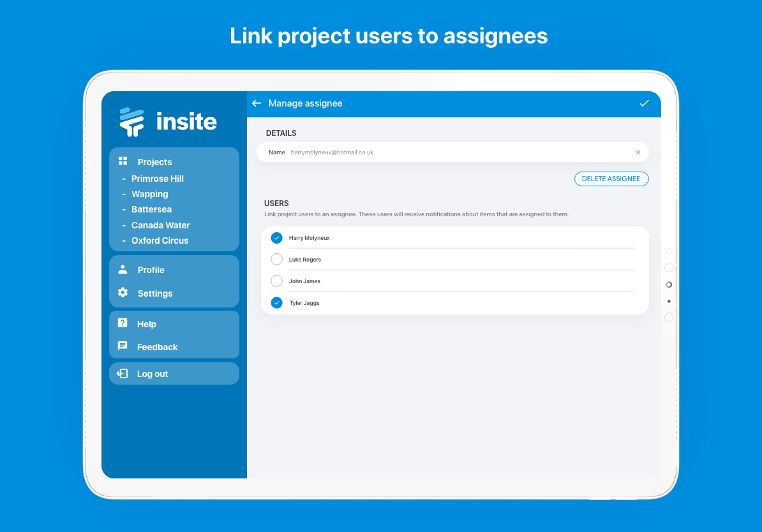Click the Projects grid icon in sidebar

pyautogui.click(x=121, y=162)
